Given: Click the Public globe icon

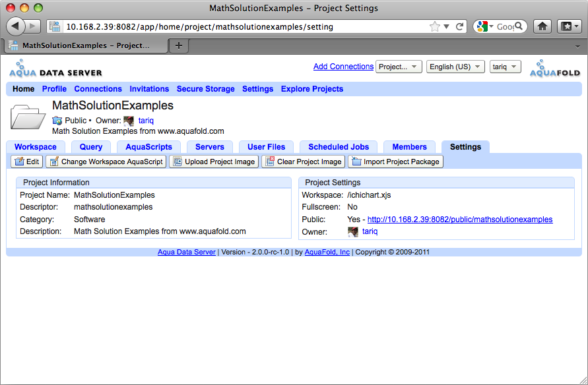Looking at the screenshot, I should coord(57,121).
